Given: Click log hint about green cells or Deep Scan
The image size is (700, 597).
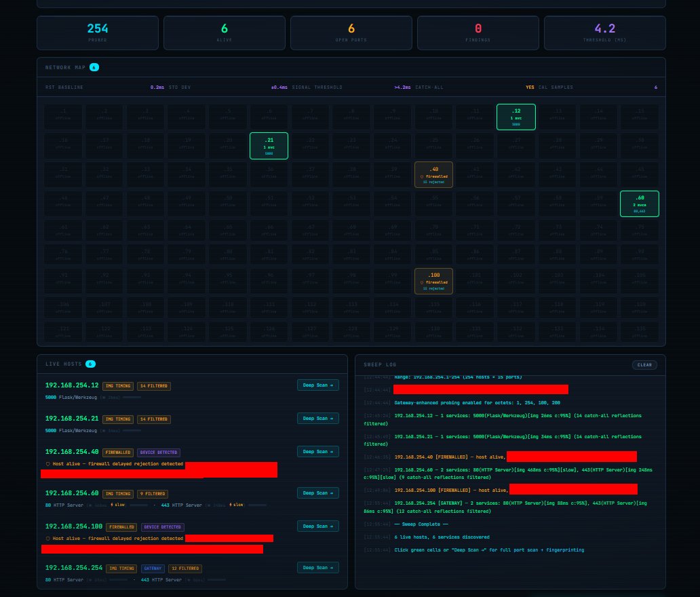Looking at the screenshot, I should click(489, 550).
